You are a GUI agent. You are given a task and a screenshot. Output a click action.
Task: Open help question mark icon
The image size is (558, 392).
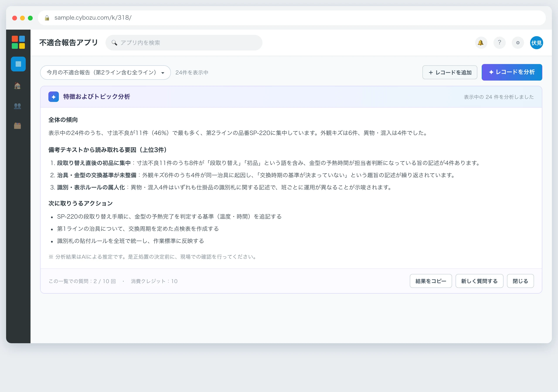click(x=499, y=42)
